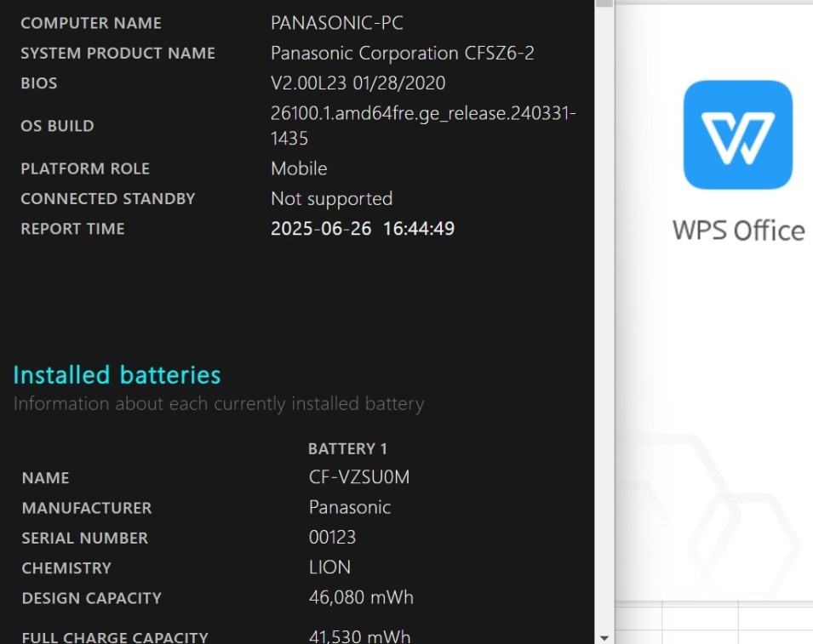The image size is (813, 644).
Task: Click the full charge capacity 41,530 mWh
Action: [x=359, y=636]
